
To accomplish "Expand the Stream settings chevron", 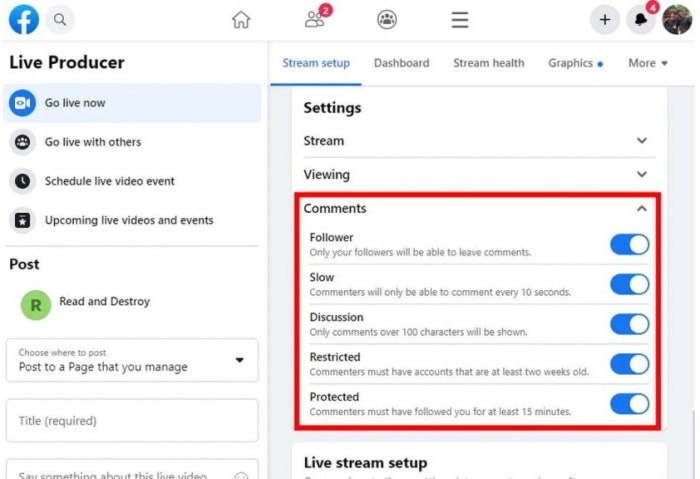I will pyautogui.click(x=642, y=141).
